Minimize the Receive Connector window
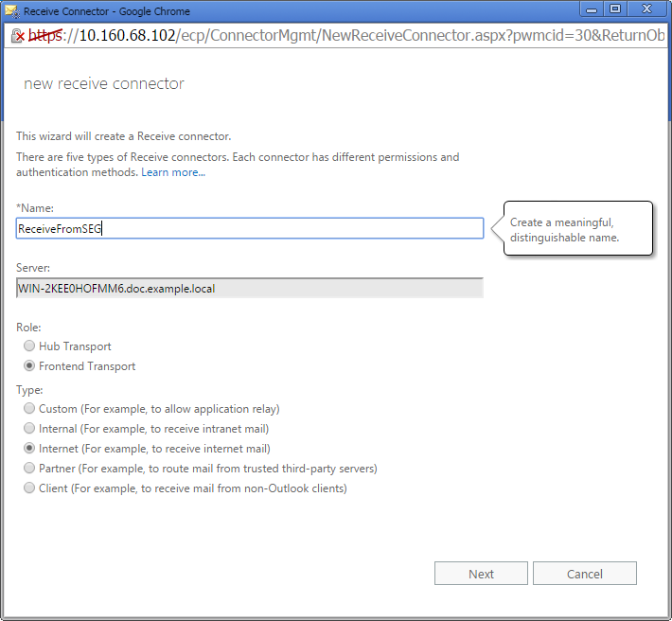The height and width of the screenshot is (621, 672). [592, 9]
